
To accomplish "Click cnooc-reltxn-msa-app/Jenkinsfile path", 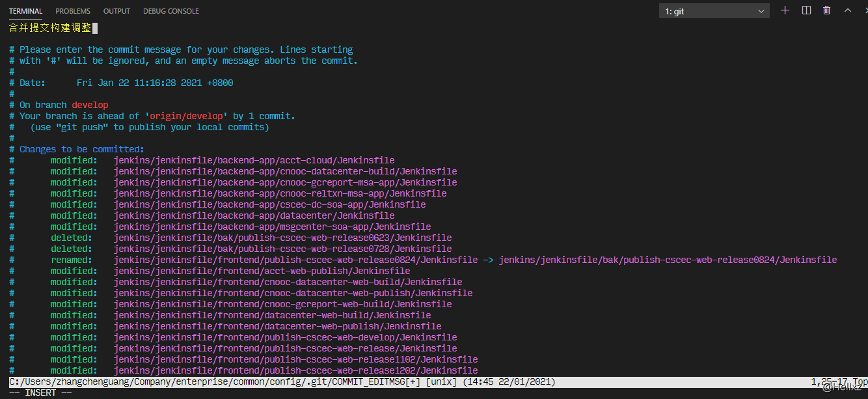I will point(280,193).
